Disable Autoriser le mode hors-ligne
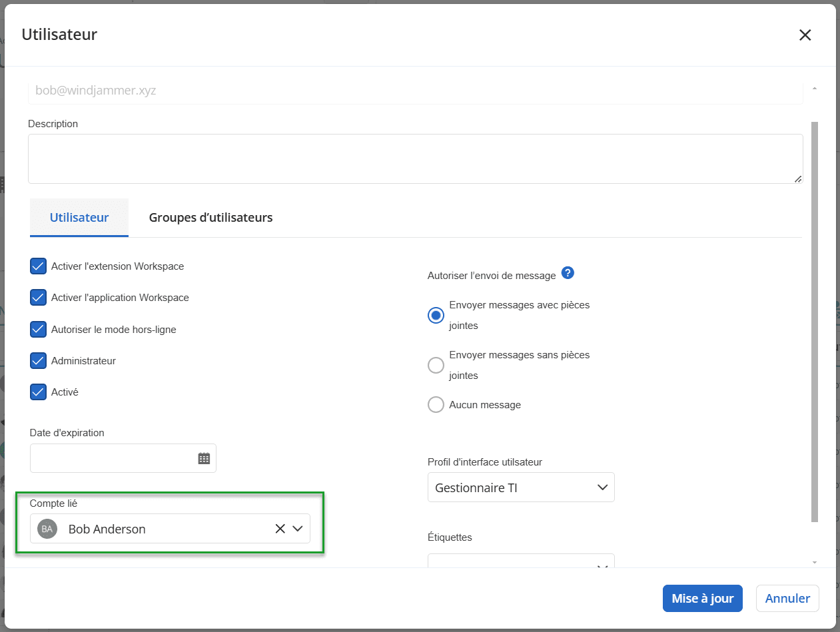The image size is (840, 632). [38, 329]
